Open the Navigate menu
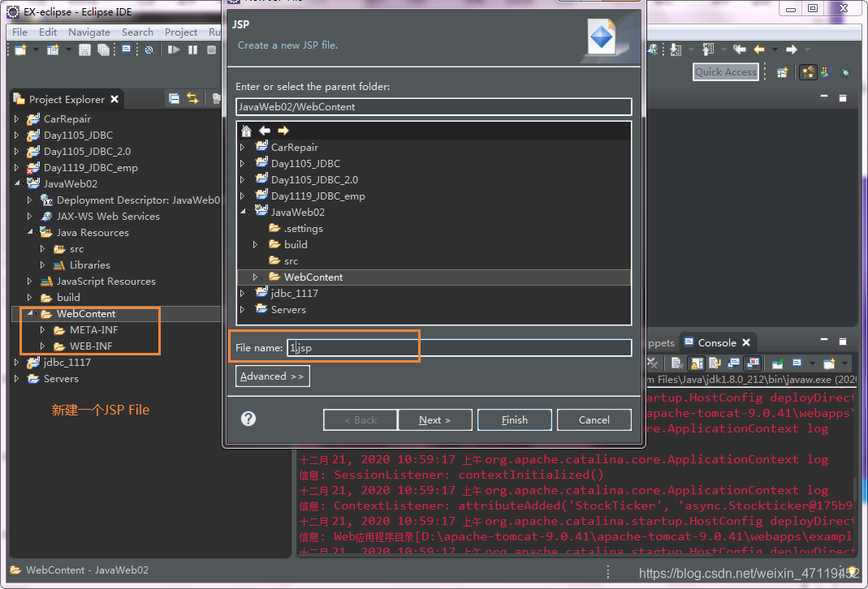The image size is (868, 589). (x=89, y=32)
